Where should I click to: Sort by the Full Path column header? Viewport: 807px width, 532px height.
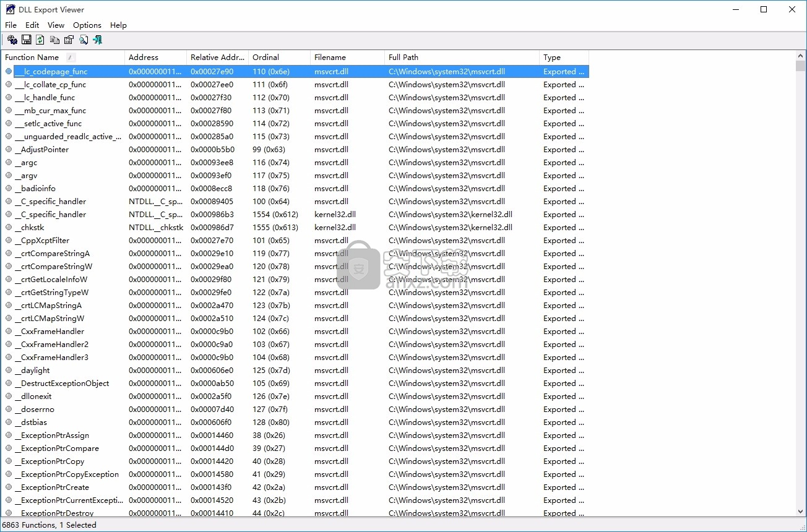(x=462, y=58)
